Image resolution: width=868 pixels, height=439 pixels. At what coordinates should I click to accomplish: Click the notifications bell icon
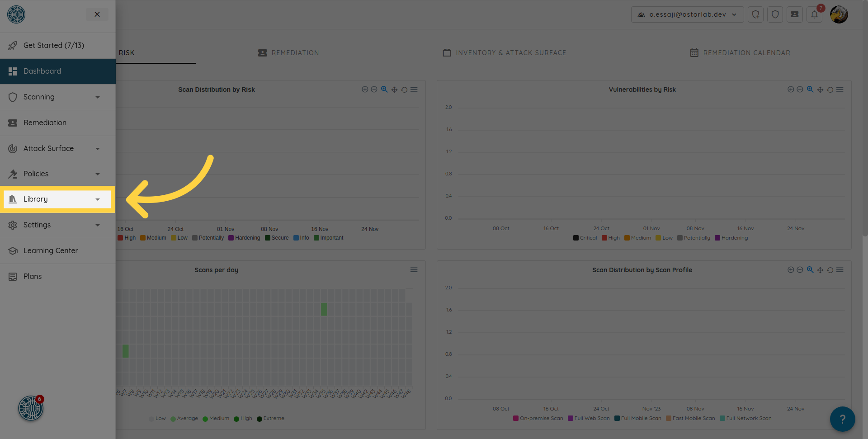pos(814,14)
